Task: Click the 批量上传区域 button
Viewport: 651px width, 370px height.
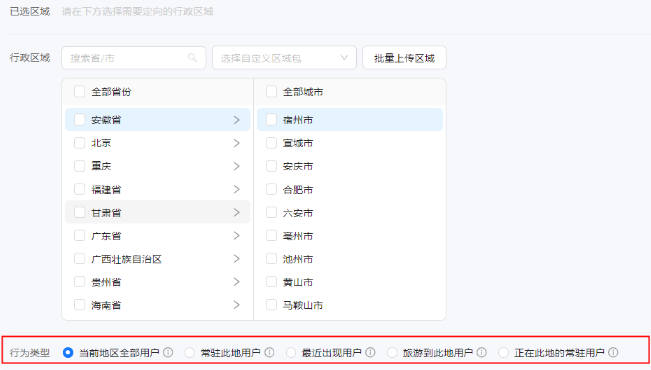Action: click(404, 58)
